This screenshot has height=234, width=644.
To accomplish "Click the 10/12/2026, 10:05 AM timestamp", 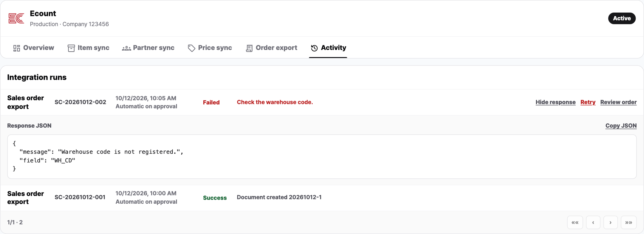I will tap(146, 98).
